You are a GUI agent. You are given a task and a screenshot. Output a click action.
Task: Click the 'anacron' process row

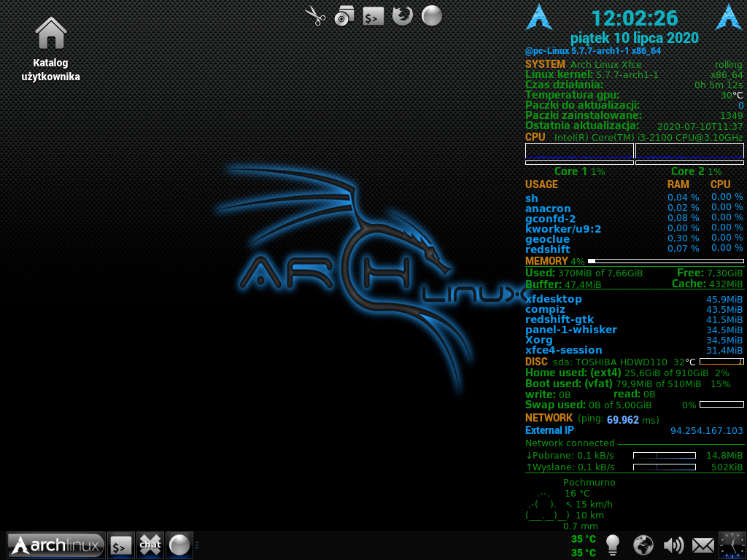click(x=634, y=208)
